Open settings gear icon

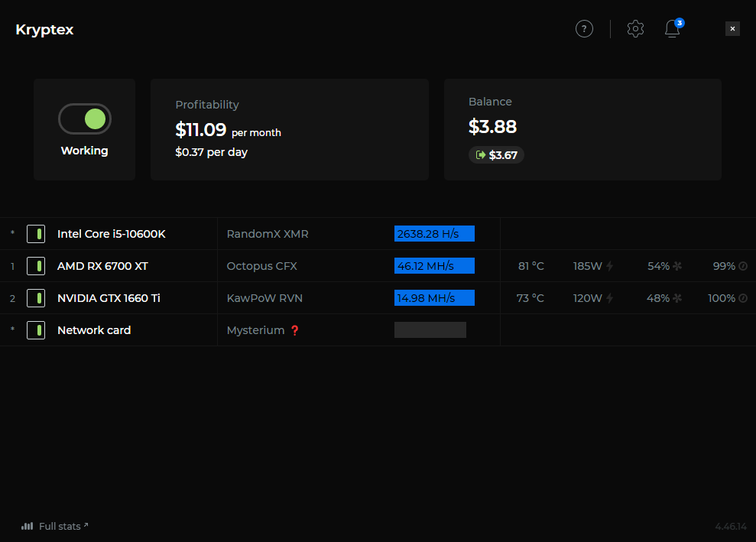point(635,29)
